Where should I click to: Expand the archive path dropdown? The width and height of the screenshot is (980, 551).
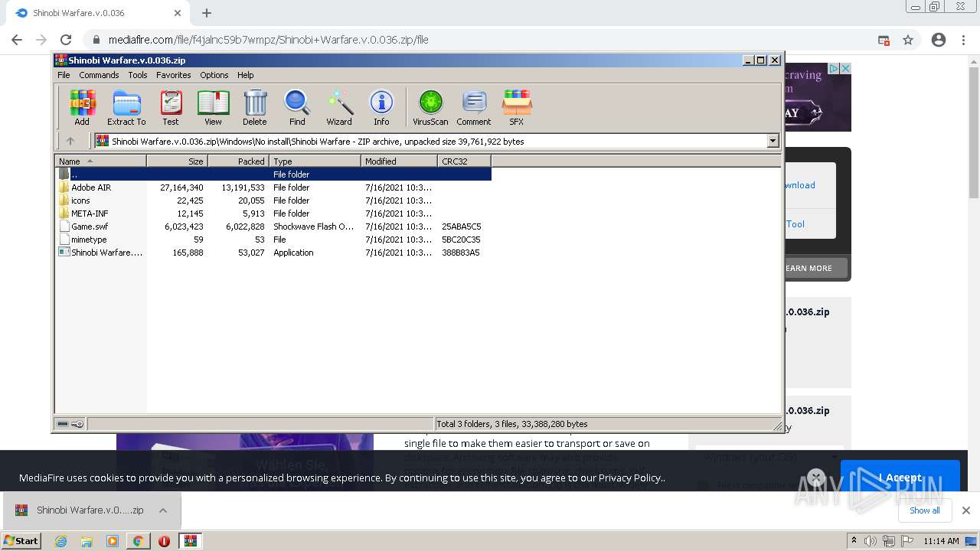[x=773, y=141]
